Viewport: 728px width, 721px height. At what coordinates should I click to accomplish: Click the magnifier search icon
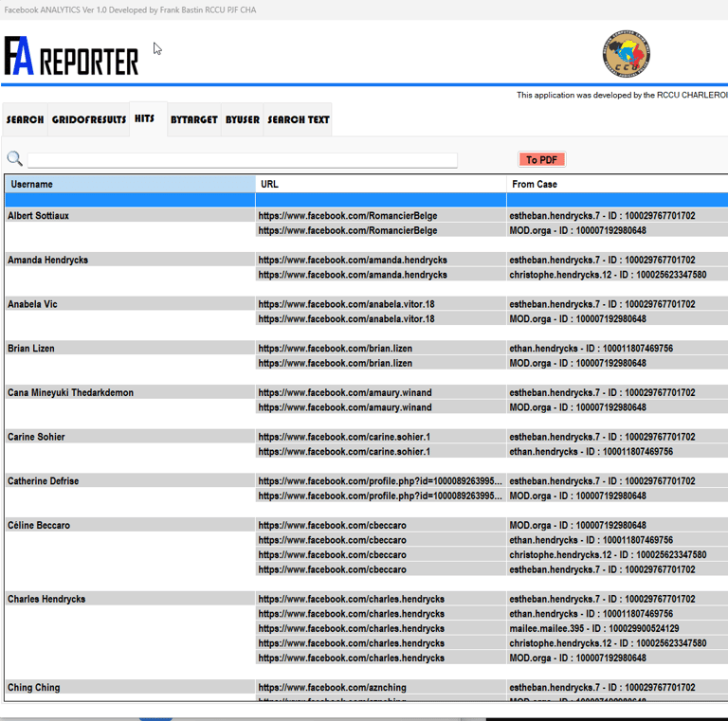pyautogui.click(x=15, y=159)
